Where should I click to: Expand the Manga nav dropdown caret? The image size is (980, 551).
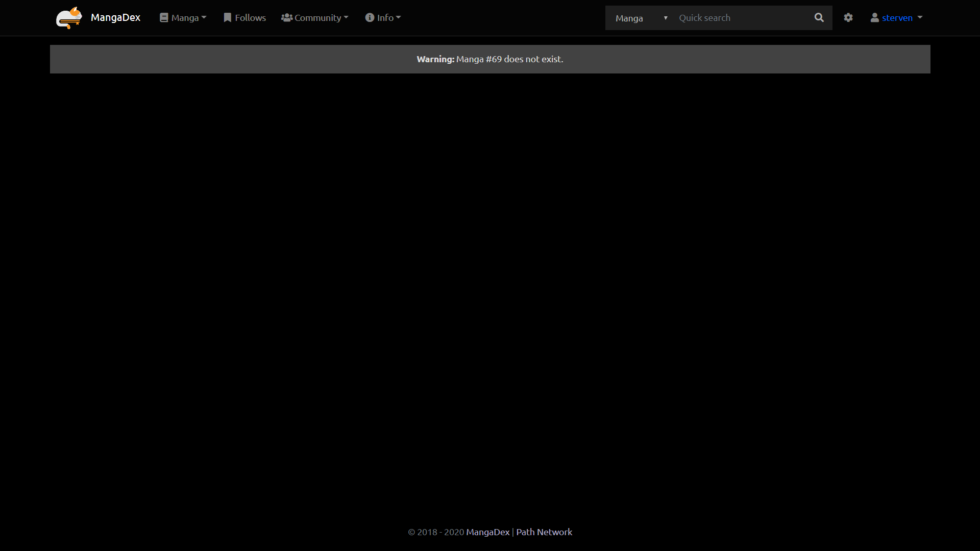(x=204, y=18)
